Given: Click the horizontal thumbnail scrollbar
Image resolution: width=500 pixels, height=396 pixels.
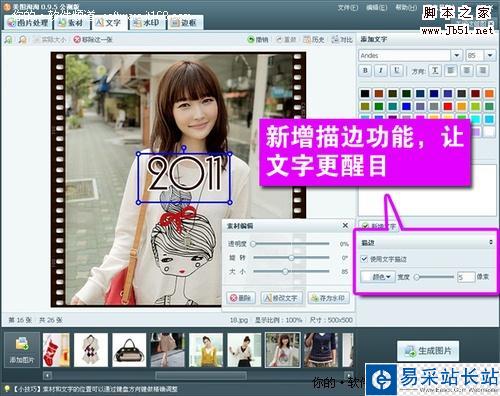Looking at the screenshot, I should pos(201,376).
